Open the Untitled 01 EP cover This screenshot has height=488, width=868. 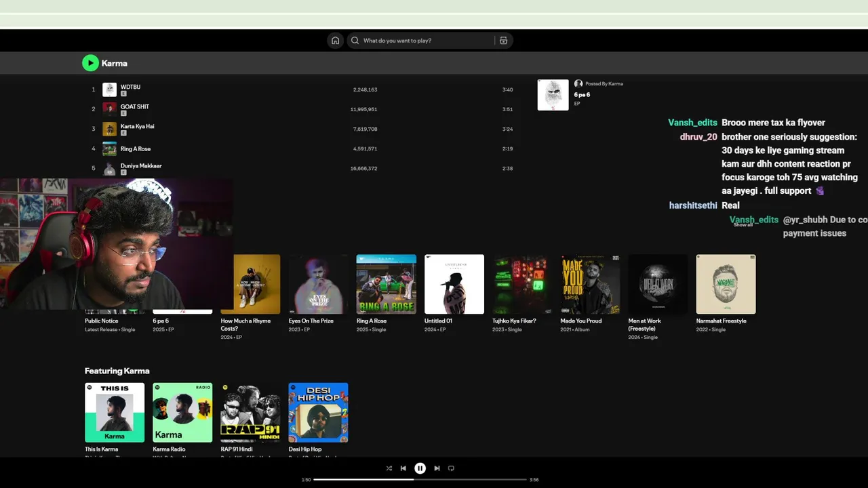454,284
